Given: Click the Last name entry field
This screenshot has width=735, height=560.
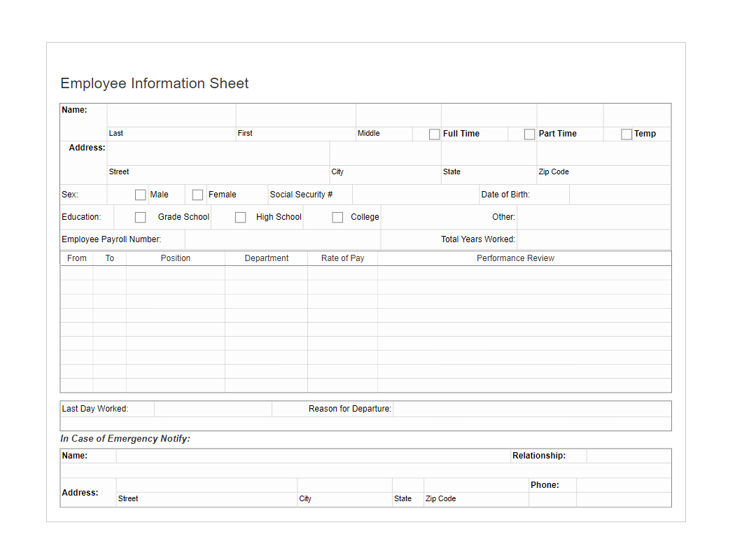Looking at the screenshot, I should pos(171,115).
